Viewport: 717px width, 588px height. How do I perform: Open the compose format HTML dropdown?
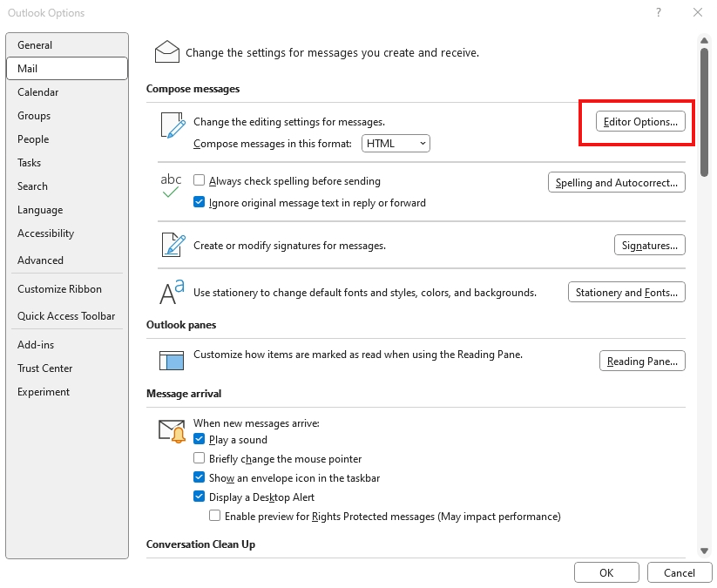tap(396, 144)
